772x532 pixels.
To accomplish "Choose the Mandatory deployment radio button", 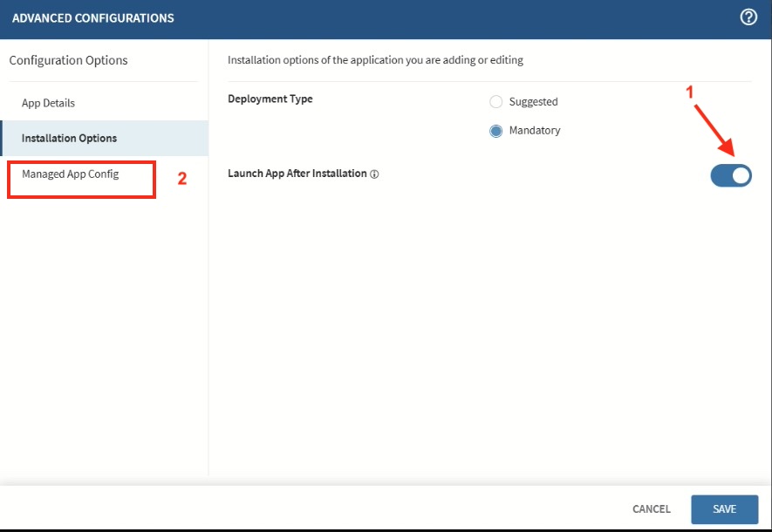I will point(496,131).
